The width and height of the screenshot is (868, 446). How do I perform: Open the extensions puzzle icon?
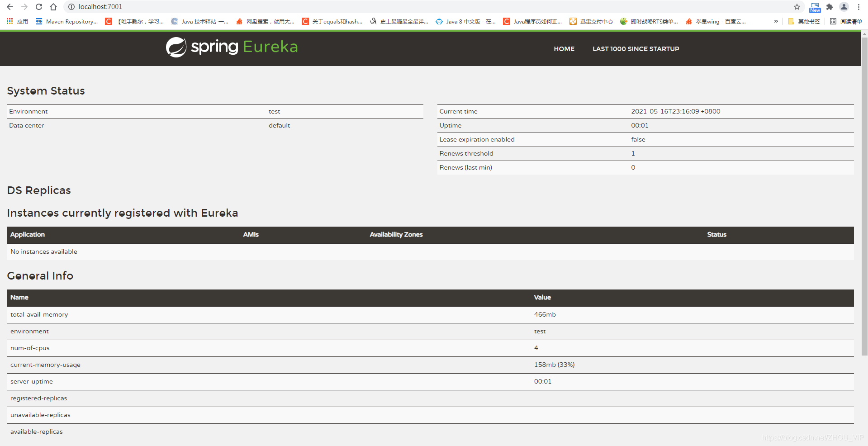(x=830, y=7)
